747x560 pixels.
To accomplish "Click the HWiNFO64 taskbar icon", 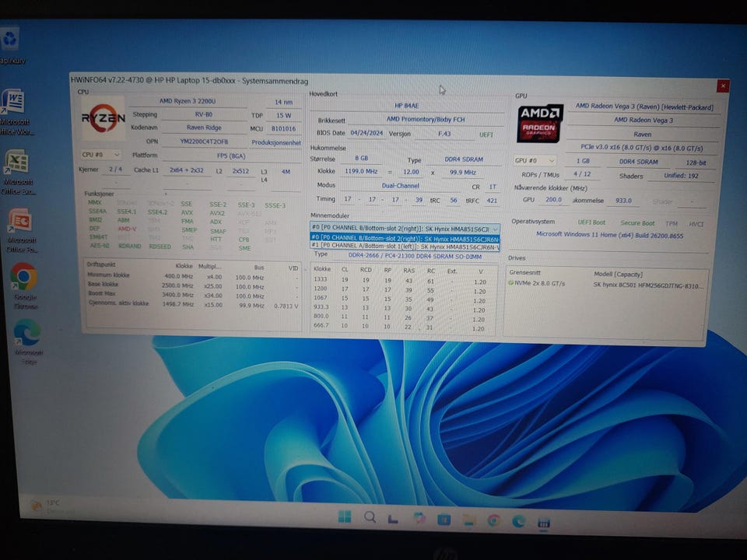I will click(544, 523).
